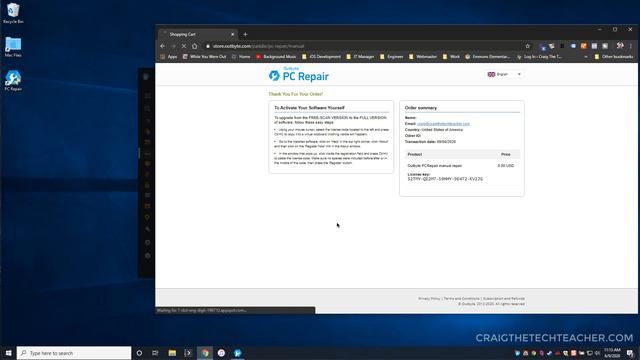Launch the PC Repair desktop shortcut
The width and height of the screenshot is (640, 360).
click(13, 80)
